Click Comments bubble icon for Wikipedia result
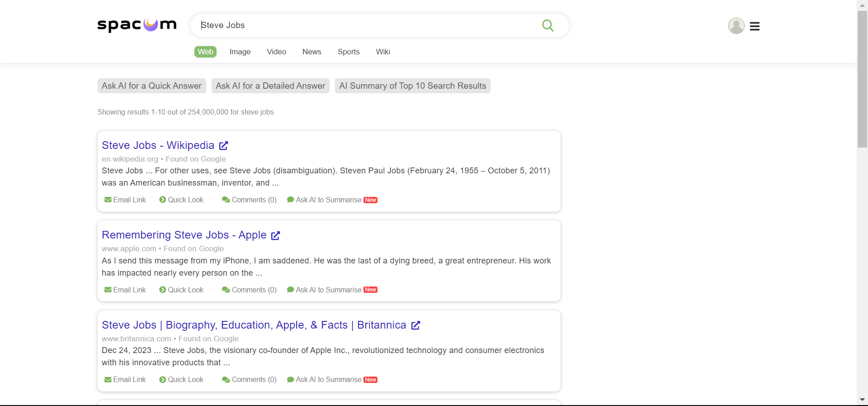The width and height of the screenshot is (868, 406). point(226,200)
